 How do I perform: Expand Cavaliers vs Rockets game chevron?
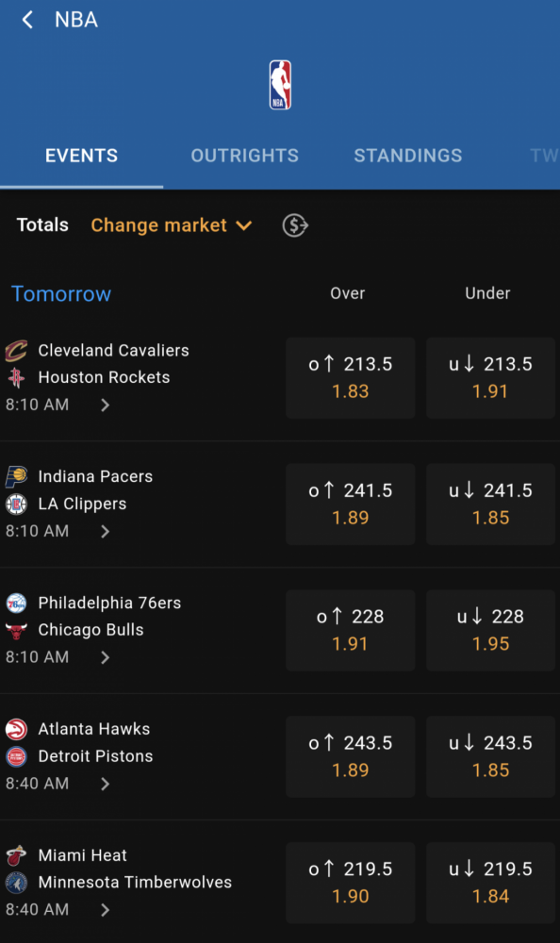click(x=105, y=405)
